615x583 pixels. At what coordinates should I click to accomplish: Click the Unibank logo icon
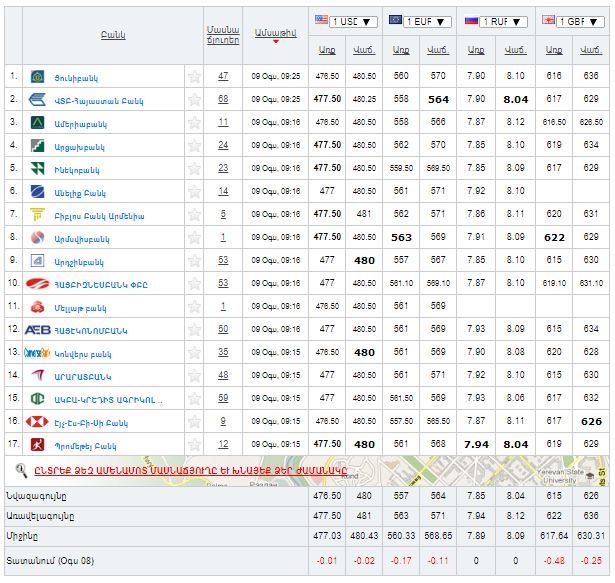tap(38, 76)
